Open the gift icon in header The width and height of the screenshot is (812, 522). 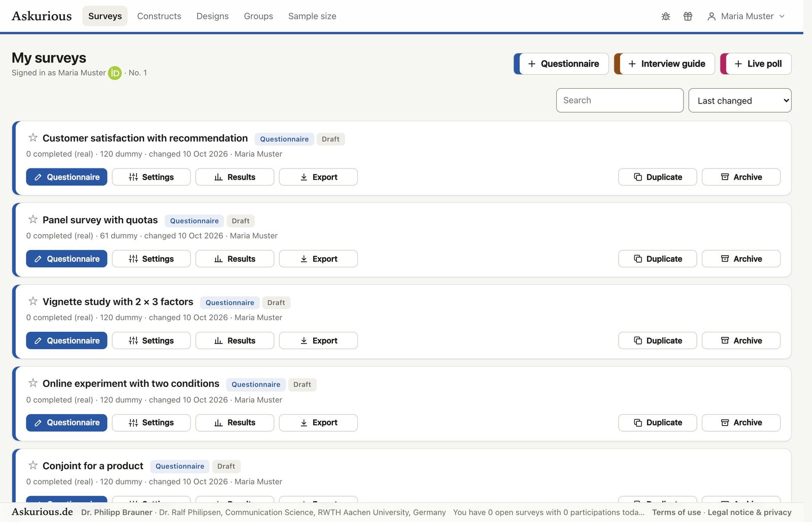point(688,16)
